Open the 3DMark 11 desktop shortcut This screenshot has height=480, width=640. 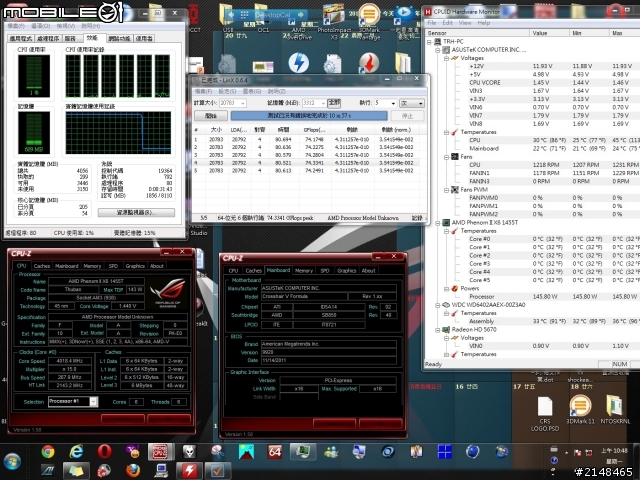coord(580,409)
